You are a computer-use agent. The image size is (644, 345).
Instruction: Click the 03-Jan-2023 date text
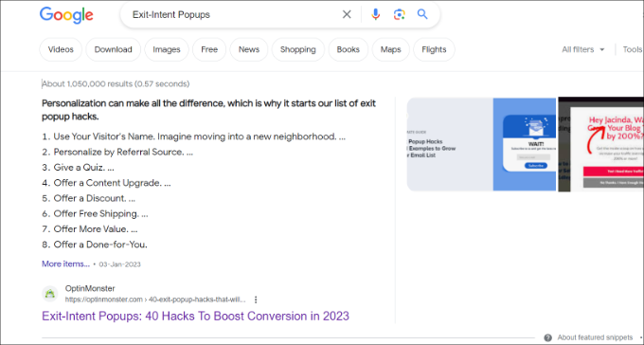pyautogui.click(x=119, y=264)
